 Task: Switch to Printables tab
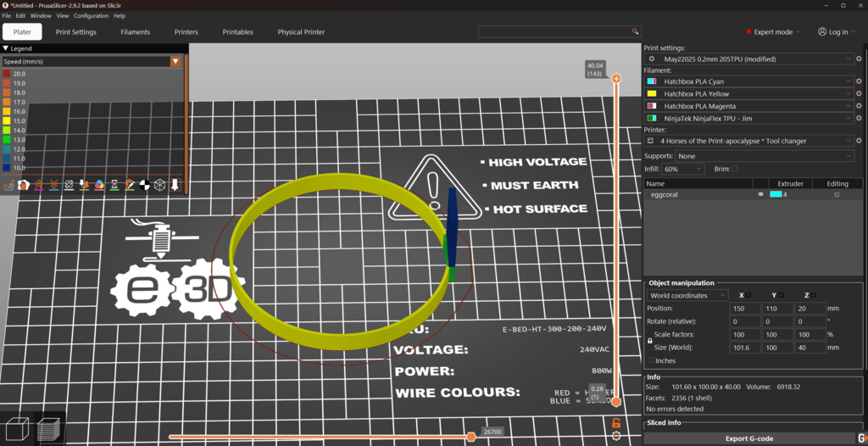tap(238, 32)
